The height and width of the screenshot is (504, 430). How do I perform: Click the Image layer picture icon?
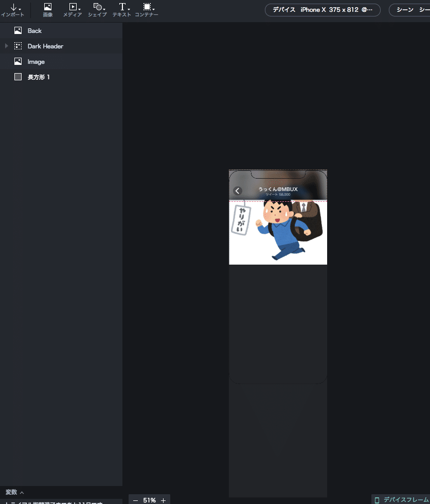coord(18,61)
